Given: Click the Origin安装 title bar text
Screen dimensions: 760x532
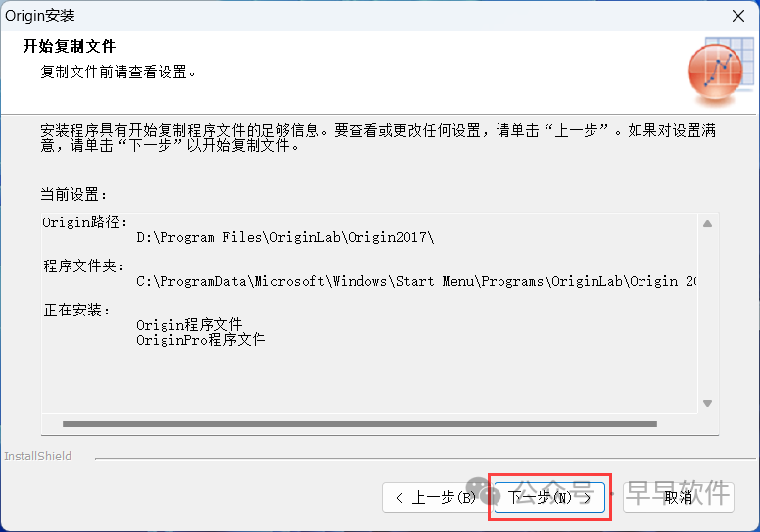Looking at the screenshot, I should pos(40,16).
